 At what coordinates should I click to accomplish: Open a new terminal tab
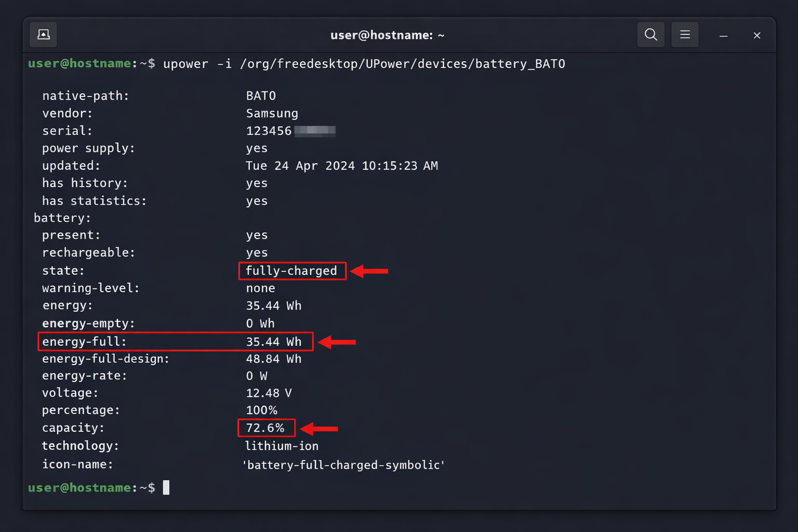click(43, 34)
